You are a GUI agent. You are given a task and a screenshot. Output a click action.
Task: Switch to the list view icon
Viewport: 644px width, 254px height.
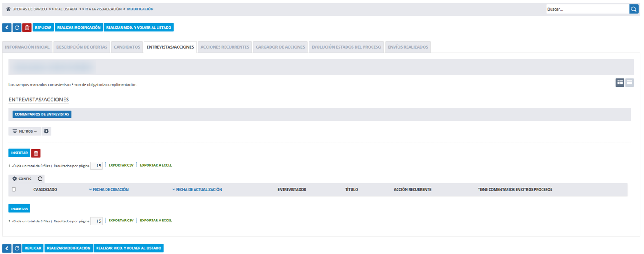point(629,83)
